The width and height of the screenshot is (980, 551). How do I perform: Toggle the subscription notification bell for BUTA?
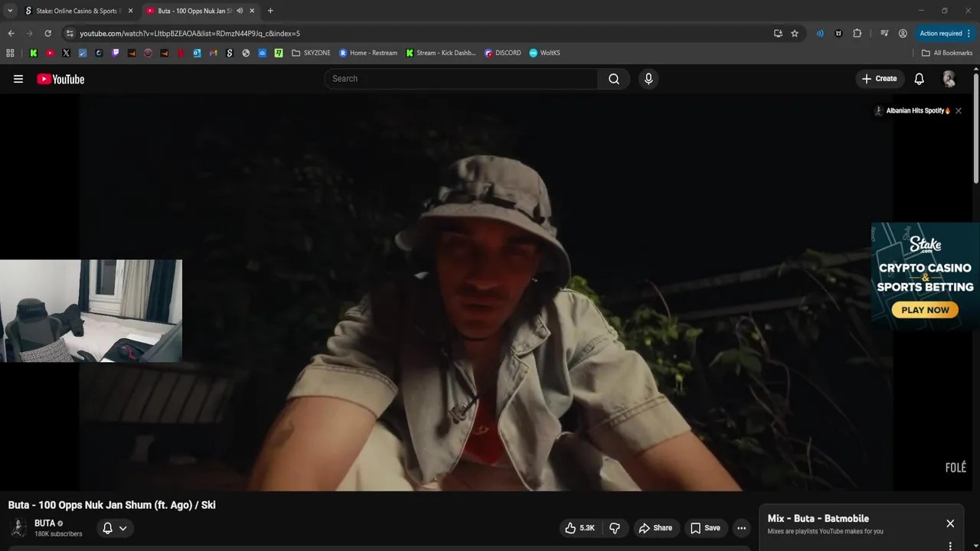point(114,528)
